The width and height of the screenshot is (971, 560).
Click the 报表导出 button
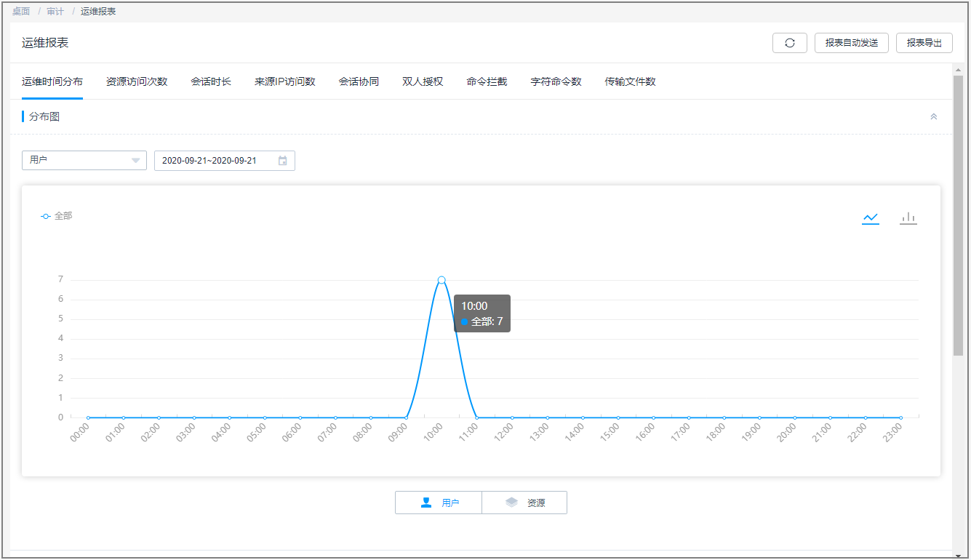(x=924, y=43)
